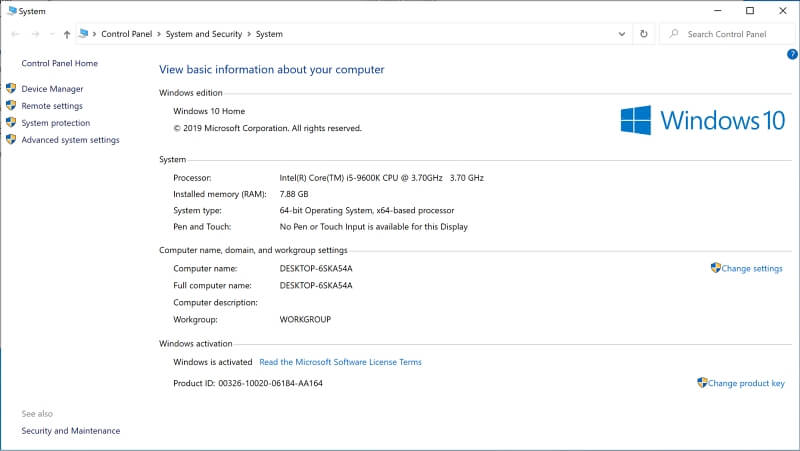
Task: Go to Control Panel Home
Action: (60, 63)
